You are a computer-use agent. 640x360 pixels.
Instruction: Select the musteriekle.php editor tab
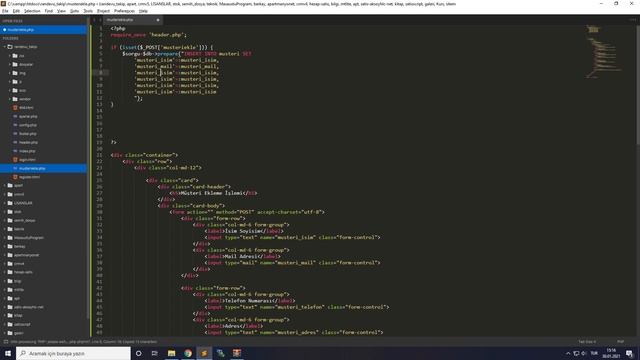(x=132, y=20)
